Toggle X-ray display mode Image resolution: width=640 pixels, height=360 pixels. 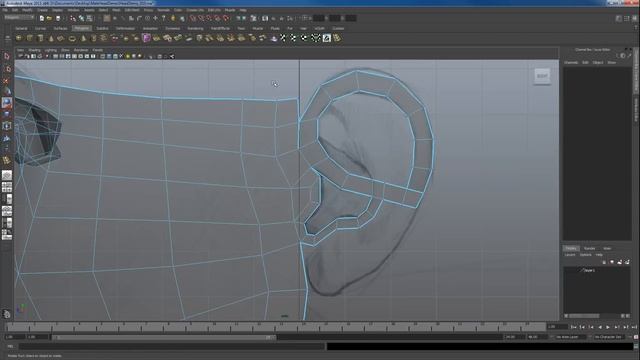pyautogui.click(x=160, y=56)
